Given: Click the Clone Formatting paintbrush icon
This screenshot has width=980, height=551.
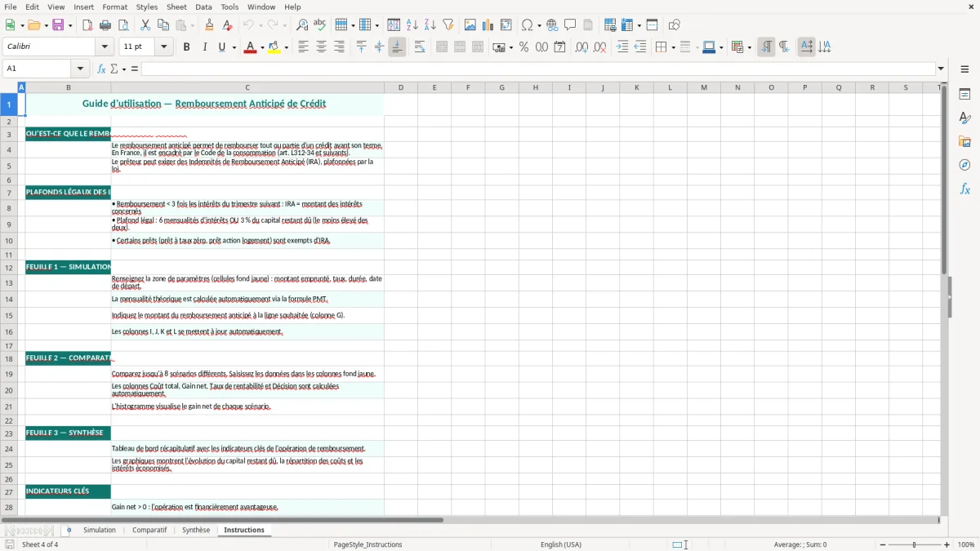Looking at the screenshot, I should pos(209,25).
